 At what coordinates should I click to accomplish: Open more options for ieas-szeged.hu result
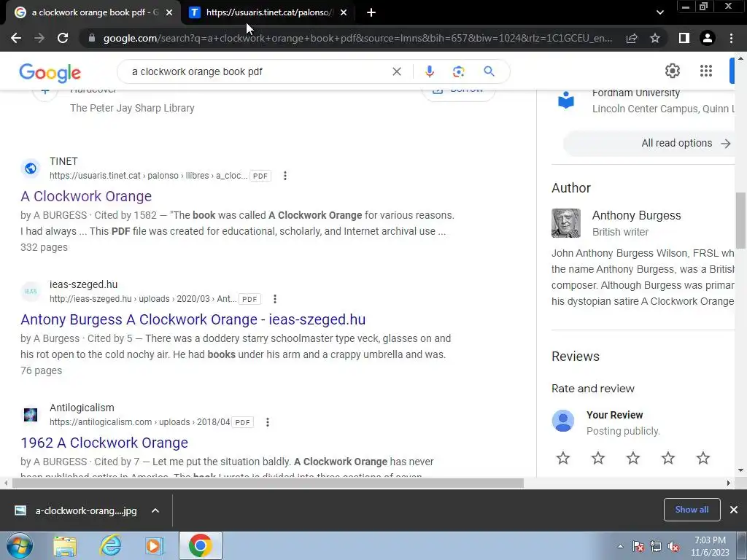click(275, 299)
